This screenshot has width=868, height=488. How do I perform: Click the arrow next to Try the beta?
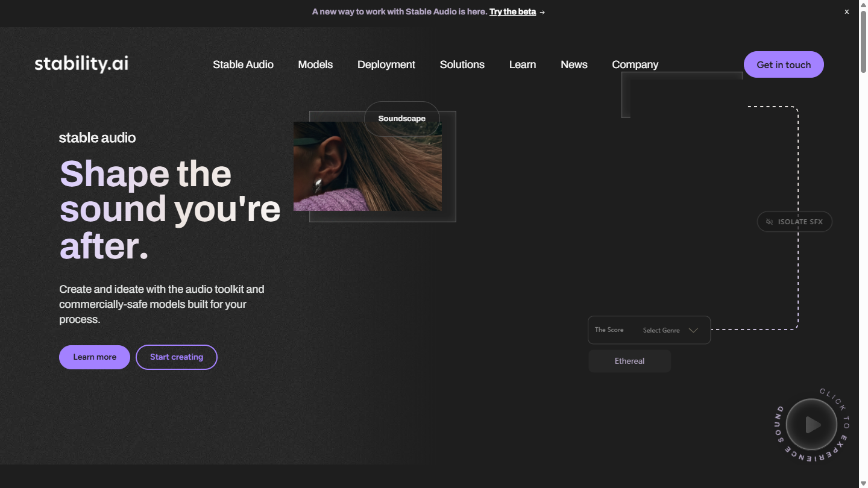542,12
